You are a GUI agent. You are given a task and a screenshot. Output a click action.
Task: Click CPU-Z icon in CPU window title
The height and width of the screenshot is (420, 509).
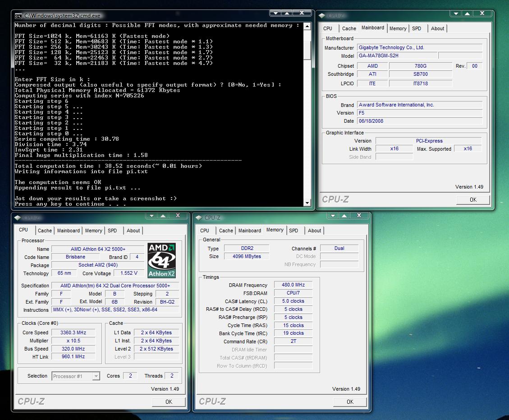click(18, 217)
